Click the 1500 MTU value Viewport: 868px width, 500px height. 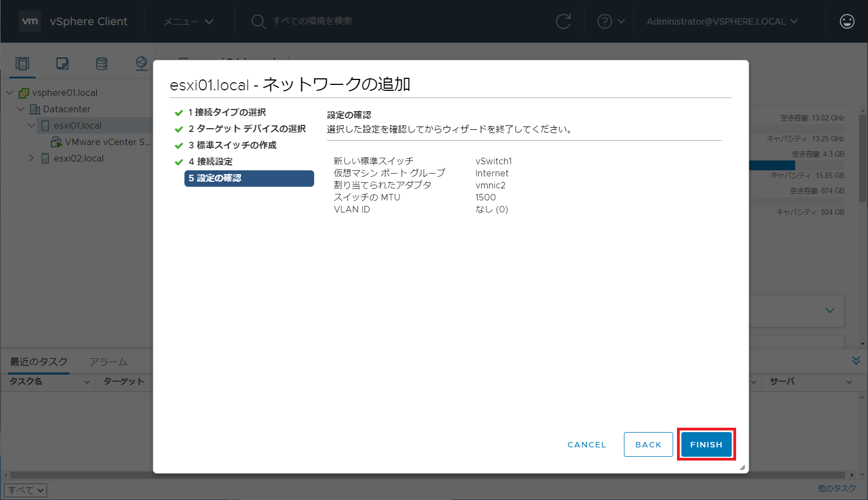485,197
